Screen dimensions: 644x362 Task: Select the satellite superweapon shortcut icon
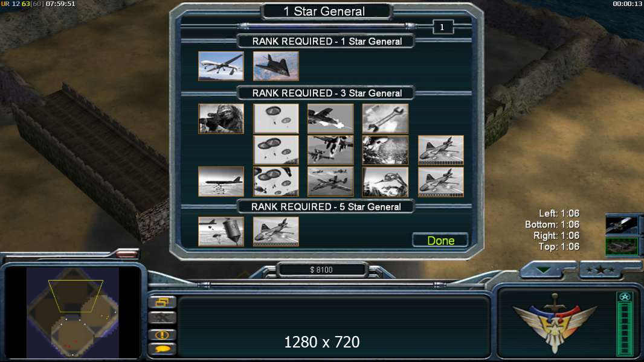(x=622, y=224)
